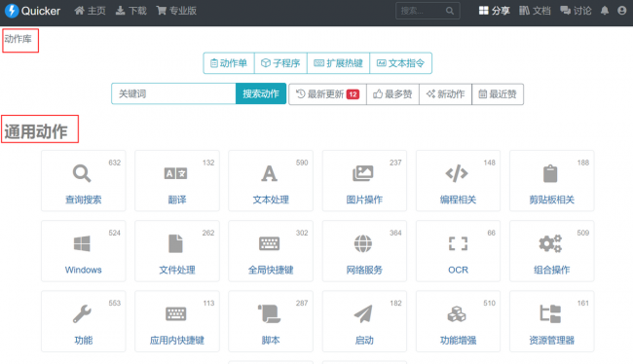Click the 编程相关 link text
Viewport: 633px width, 364px height.
tap(458, 200)
